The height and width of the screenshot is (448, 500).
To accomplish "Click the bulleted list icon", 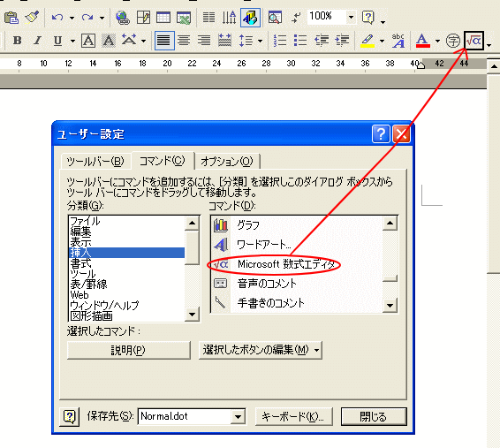I will [x=300, y=41].
